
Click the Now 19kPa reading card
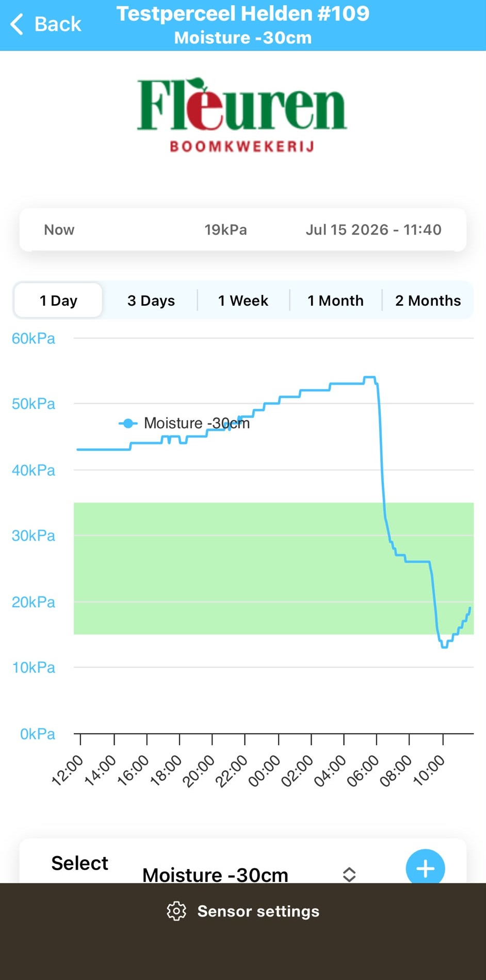[243, 230]
